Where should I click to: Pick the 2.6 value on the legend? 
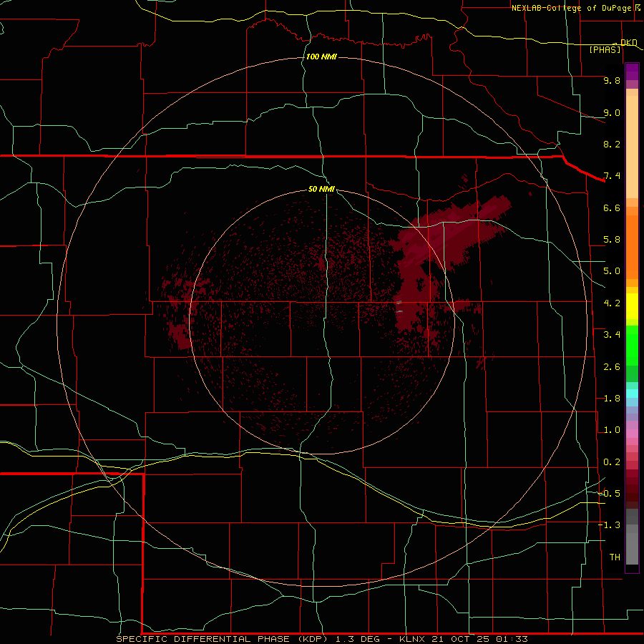612,367
